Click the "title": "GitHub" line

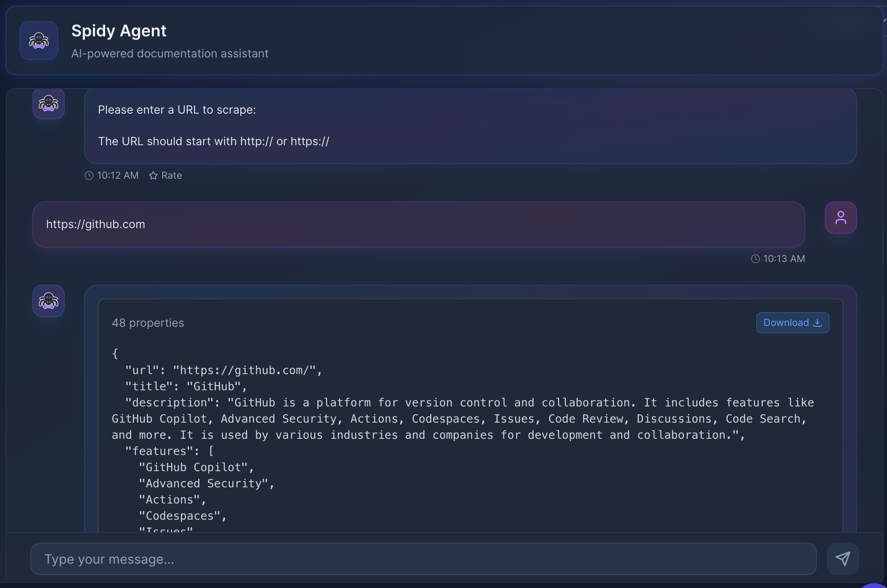point(186,387)
